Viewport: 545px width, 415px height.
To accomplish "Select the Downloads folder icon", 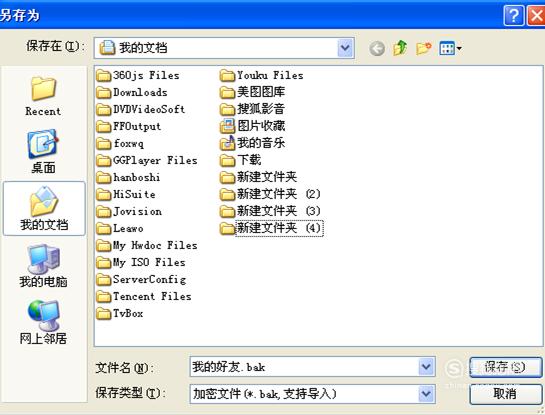I will (x=103, y=92).
